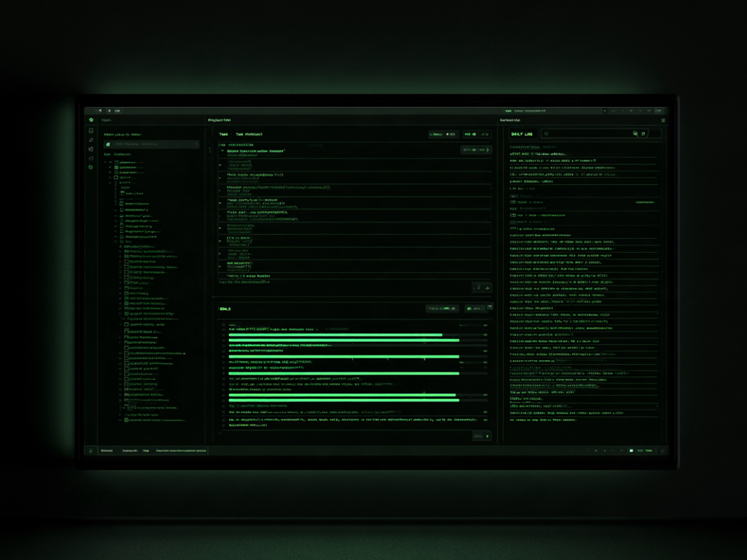Open the dropdown box heading the left tree panel
This screenshot has height=560, width=747.
151,144
